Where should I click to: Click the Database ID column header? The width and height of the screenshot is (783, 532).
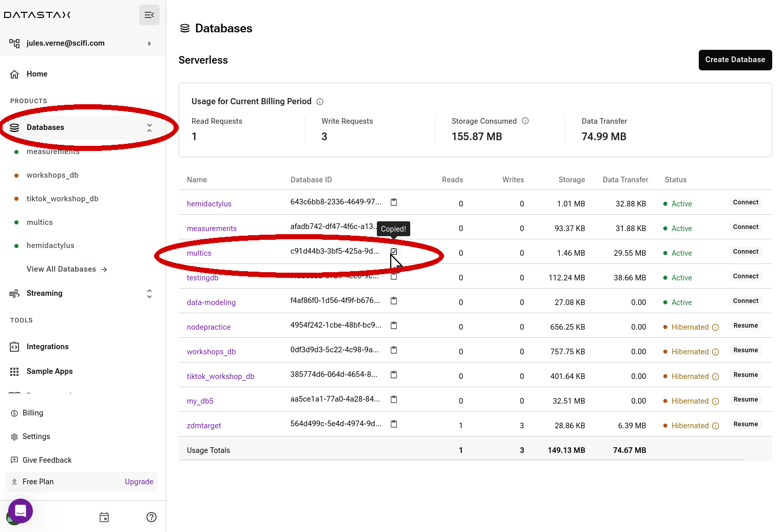tap(311, 180)
